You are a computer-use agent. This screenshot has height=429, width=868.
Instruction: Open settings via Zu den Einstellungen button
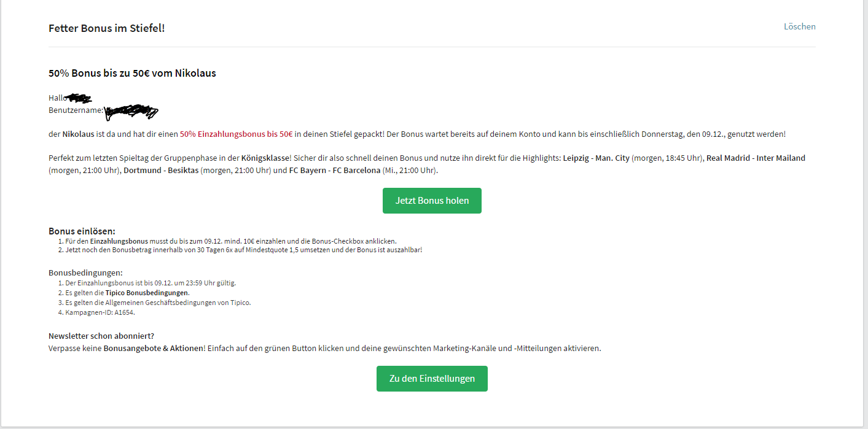[432, 379]
